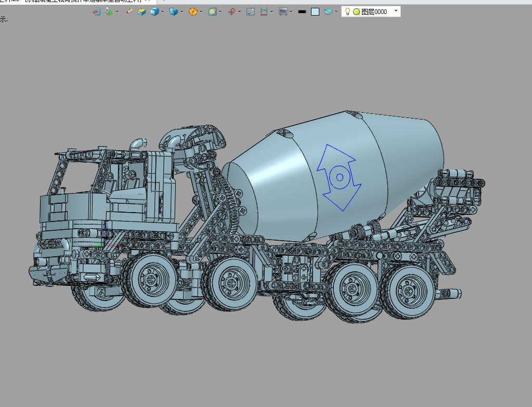Screen dimensions: 532x407
Task: Click the gray square panel icon
Action: coord(251,12)
